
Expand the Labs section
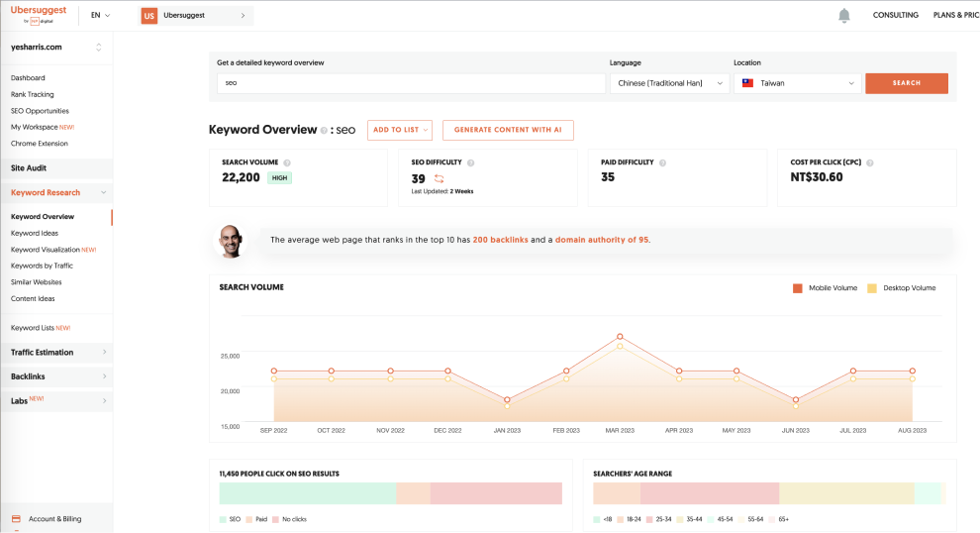[x=56, y=401]
